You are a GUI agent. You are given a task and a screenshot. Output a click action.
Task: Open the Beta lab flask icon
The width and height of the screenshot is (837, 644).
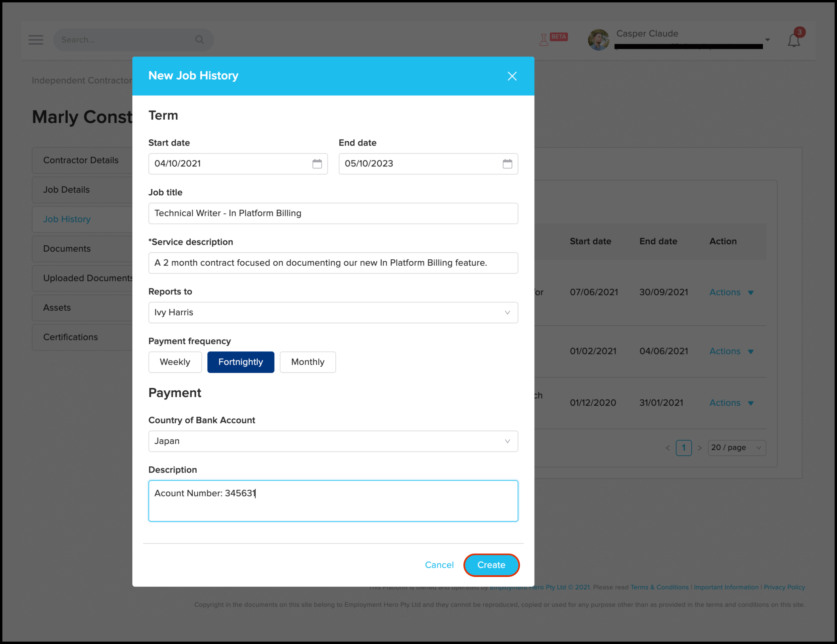[x=543, y=40]
